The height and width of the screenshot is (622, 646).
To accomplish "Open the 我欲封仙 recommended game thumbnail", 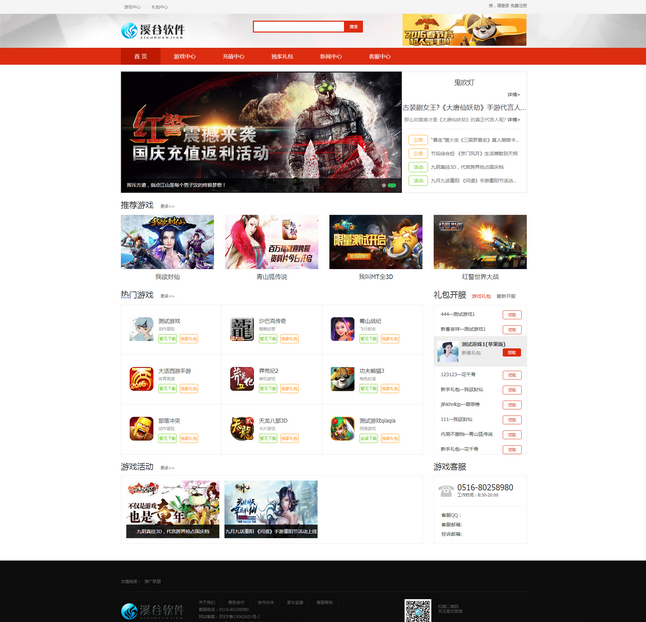I will [x=167, y=242].
